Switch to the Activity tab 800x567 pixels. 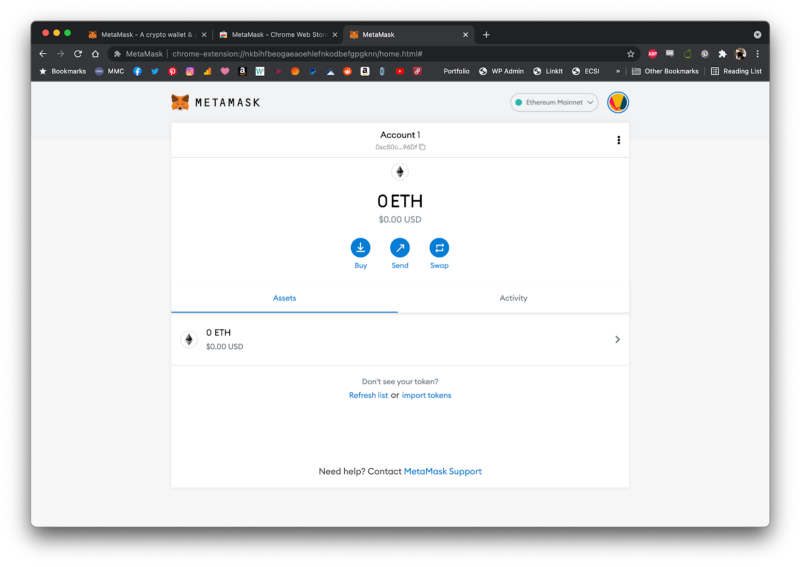click(513, 298)
